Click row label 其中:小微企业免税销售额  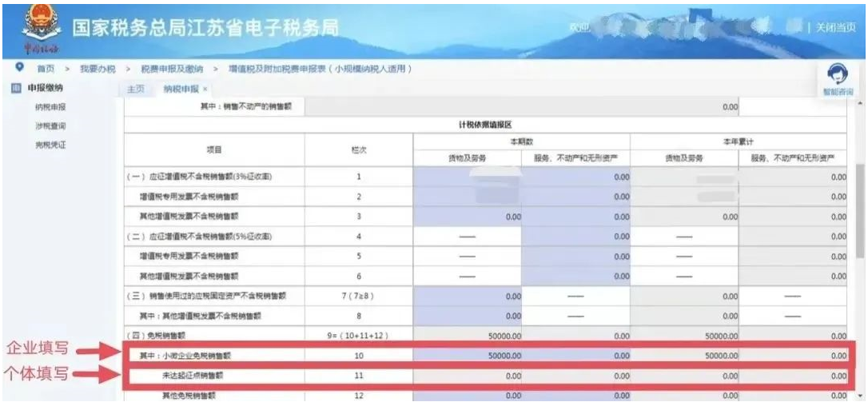pyautogui.click(x=185, y=356)
